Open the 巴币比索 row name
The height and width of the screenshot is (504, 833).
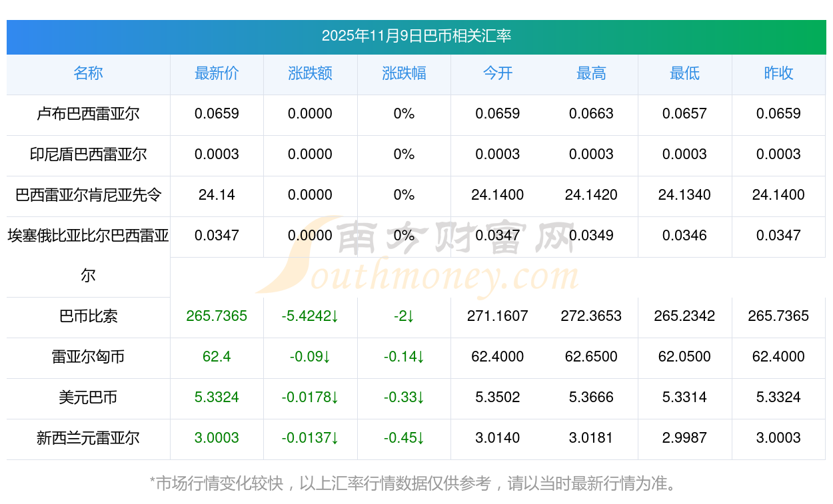click(88, 316)
